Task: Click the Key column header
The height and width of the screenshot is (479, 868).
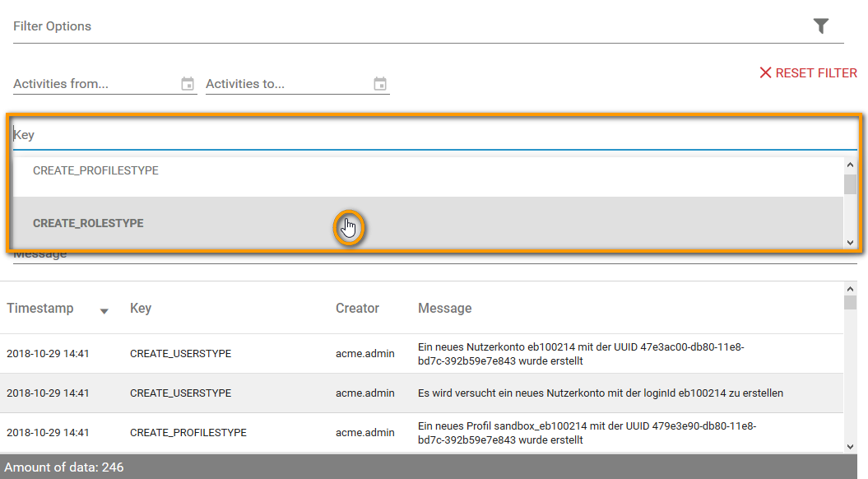Action: pyautogui.click(x=140, y=308)
